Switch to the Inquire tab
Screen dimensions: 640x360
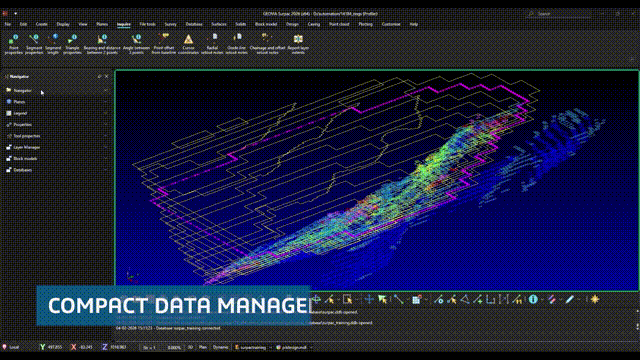point(123,24)
